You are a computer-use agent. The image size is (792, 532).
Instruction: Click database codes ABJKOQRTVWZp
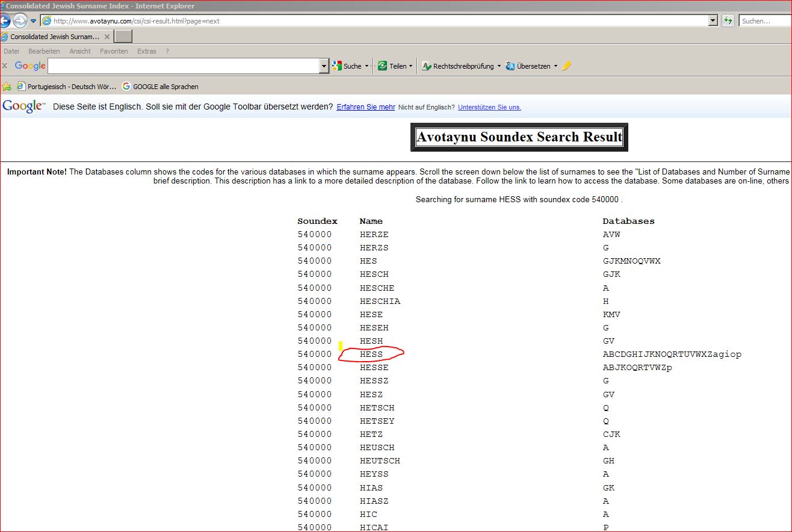637,367
